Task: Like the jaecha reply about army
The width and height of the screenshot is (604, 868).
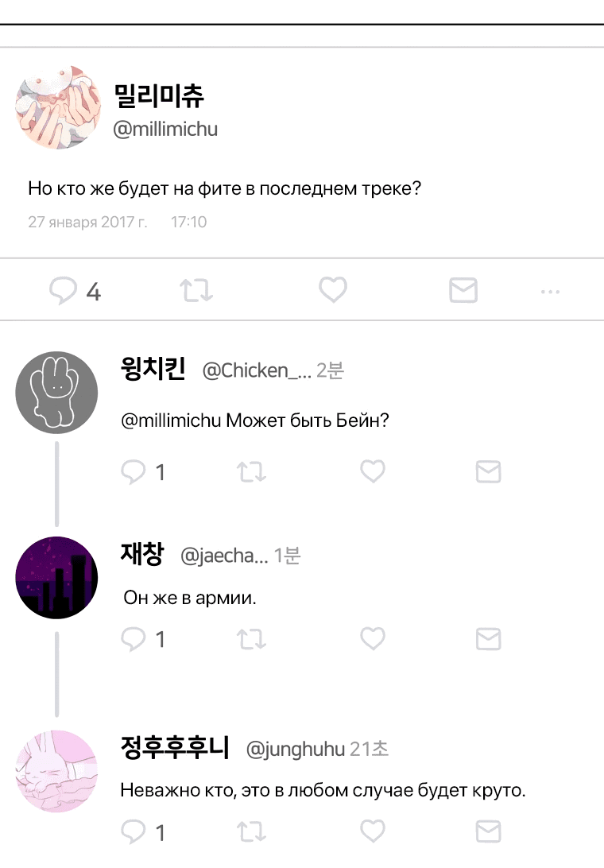Action: (373, 639)
